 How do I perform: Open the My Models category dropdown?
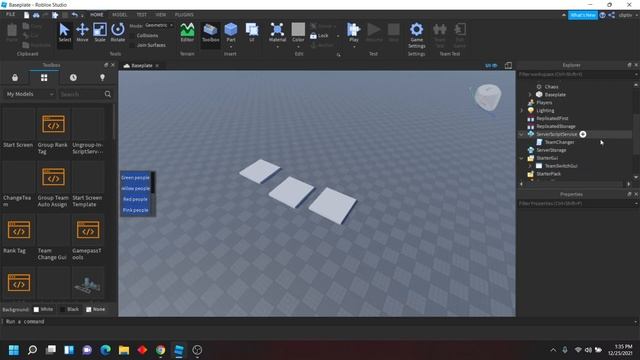click(x=29, y=94)
